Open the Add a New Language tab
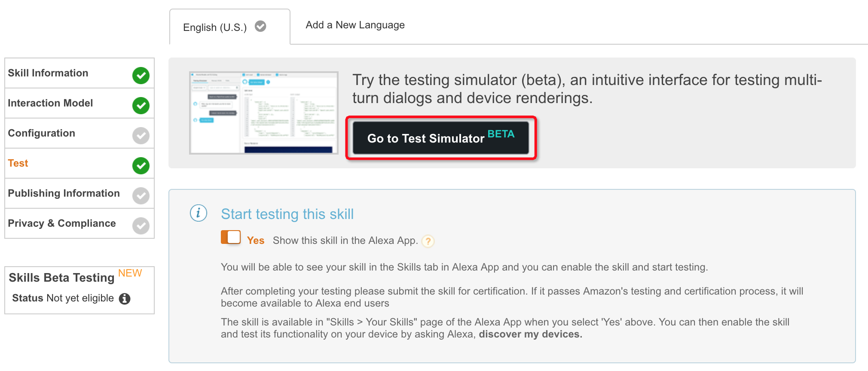The image size is (868, 371). 355,25
